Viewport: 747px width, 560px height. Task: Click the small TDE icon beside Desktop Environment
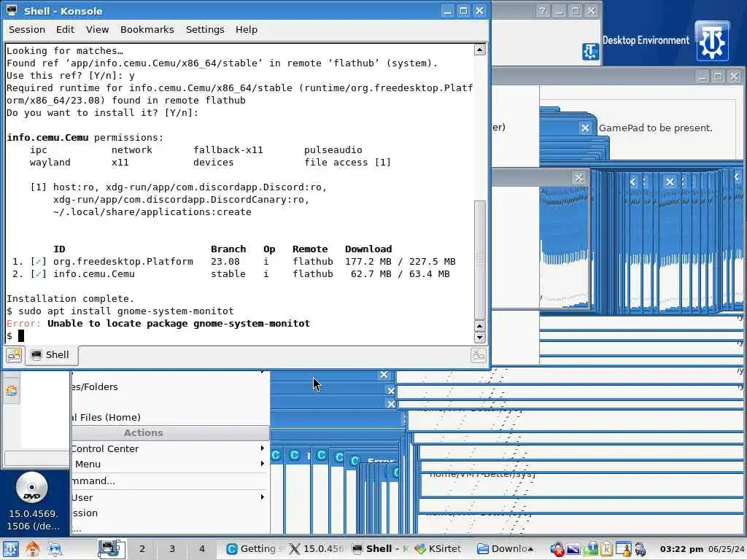591,51
